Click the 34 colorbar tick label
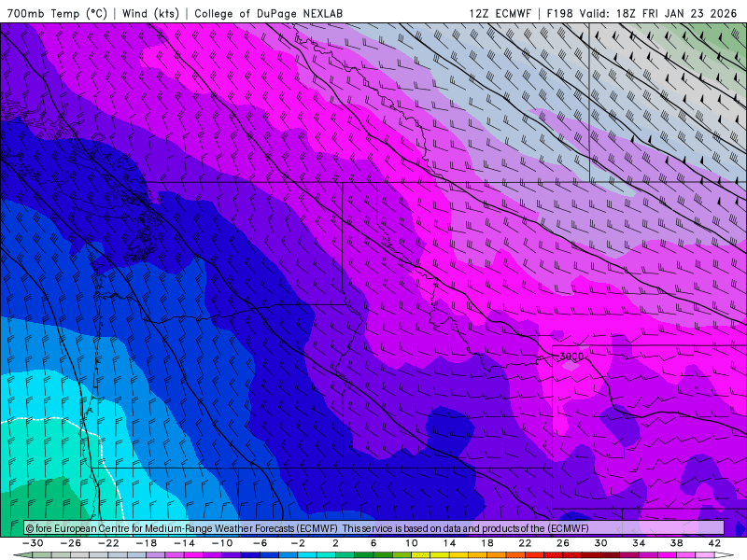747x560 pixels. click(x=639, y=543)
